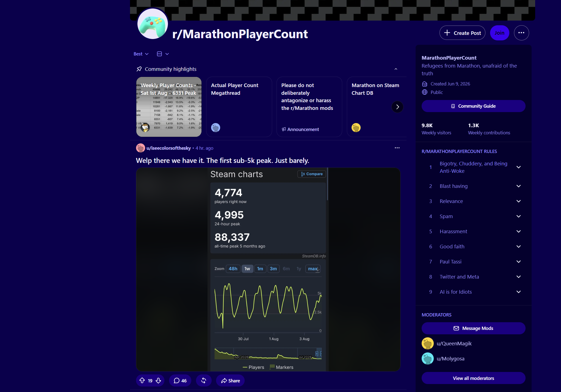The image size is (561, 392).
Task: Click the pin icon beside Community highlights
Action: (x=139, y=69)
